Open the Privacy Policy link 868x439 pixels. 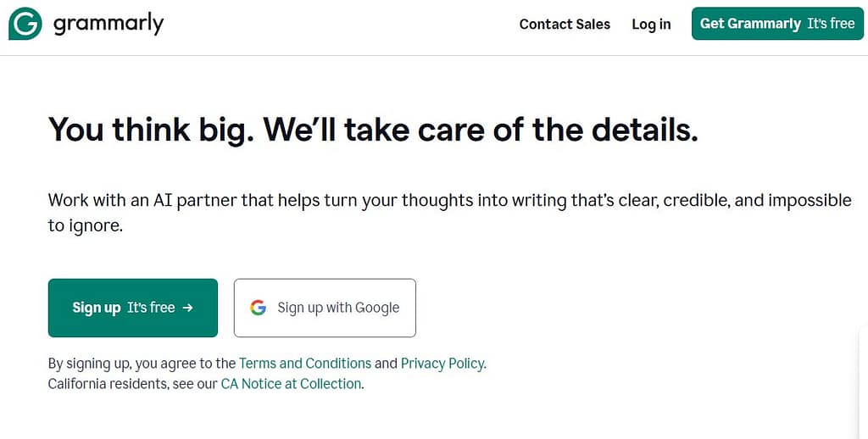point(442,364)
